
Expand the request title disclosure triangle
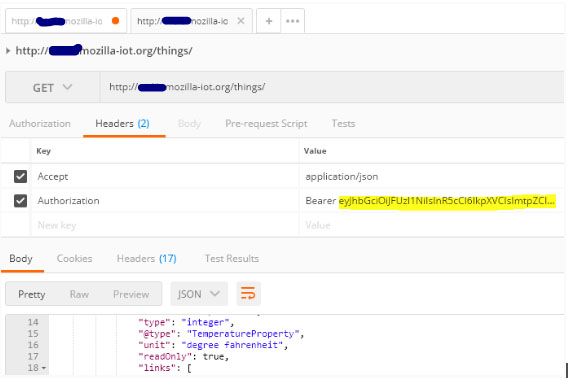pyautogui.click(x=8, y=51)
